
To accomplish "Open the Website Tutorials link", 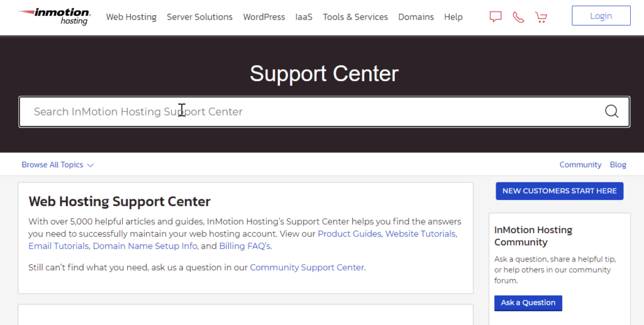I will (420, 234).
